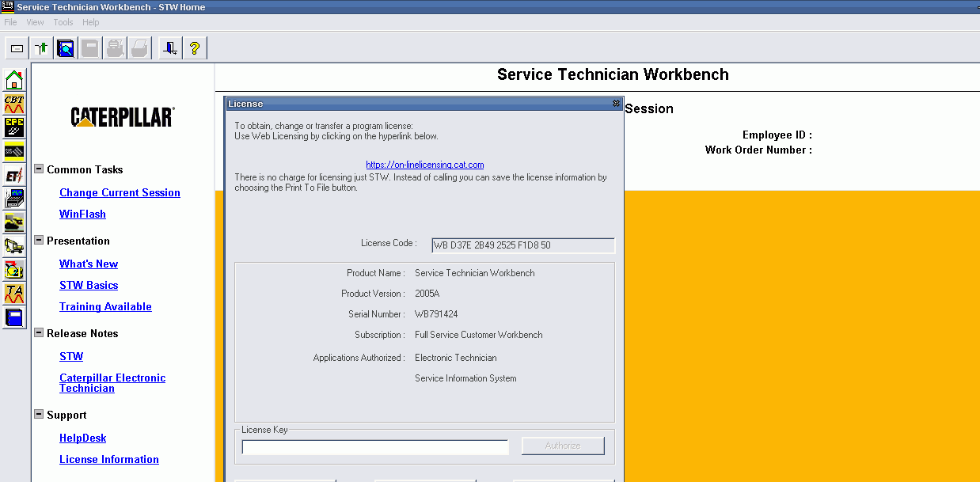Click 'Full Service Customer Workbench' subscription text
The image size is (980, 482).
[x=479, y=335]
